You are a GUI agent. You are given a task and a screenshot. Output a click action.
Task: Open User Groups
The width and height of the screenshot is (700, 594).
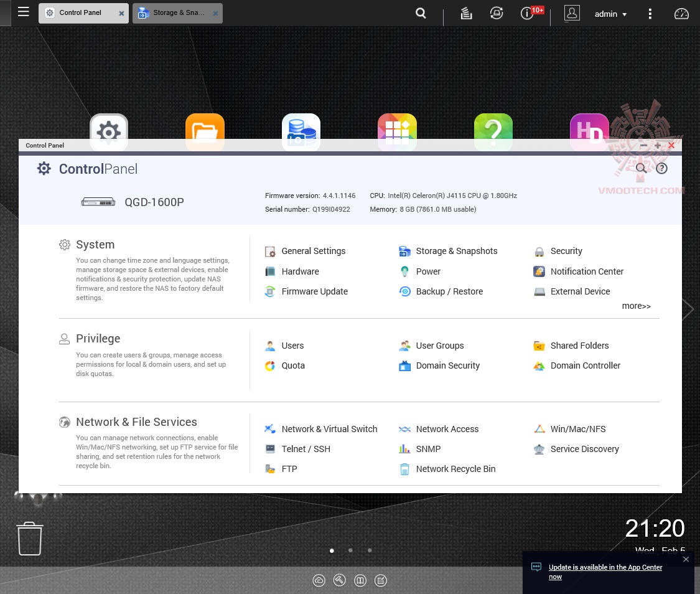tap(431, 346)
